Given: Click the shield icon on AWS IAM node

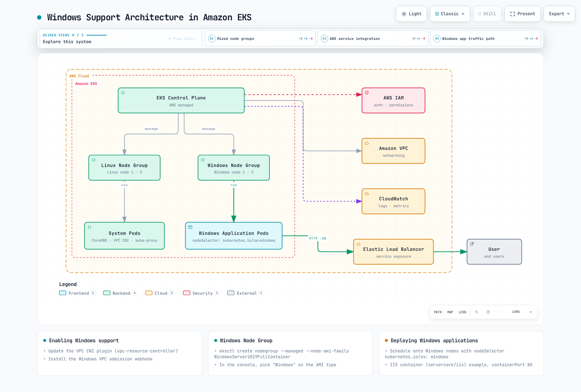Looking at the screenshot, I should 367,93.
